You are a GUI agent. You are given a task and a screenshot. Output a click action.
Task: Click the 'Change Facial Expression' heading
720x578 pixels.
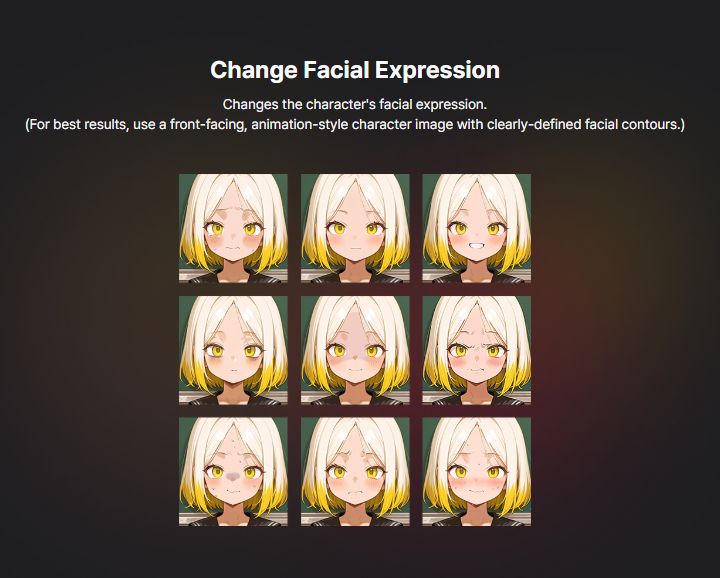coord(355,70)
